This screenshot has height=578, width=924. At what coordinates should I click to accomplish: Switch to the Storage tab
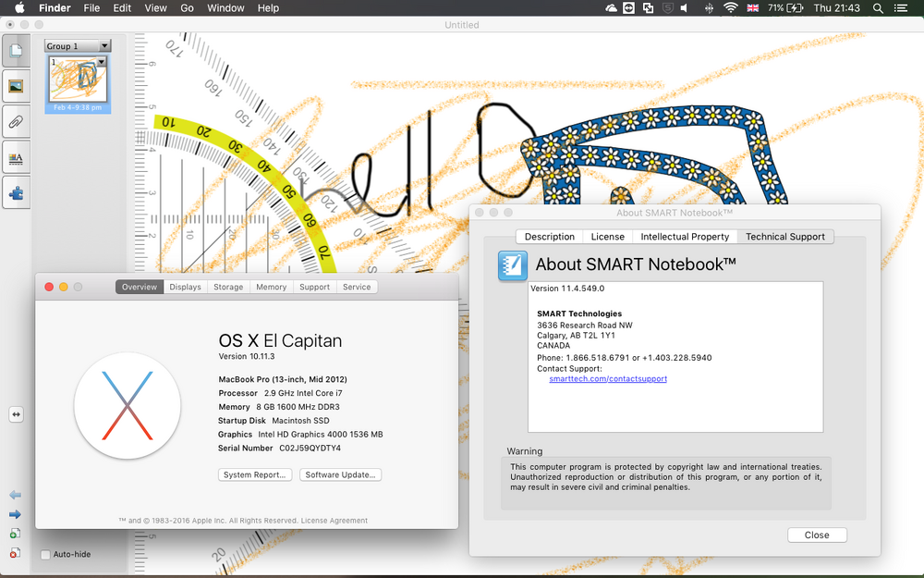[228, 287]
